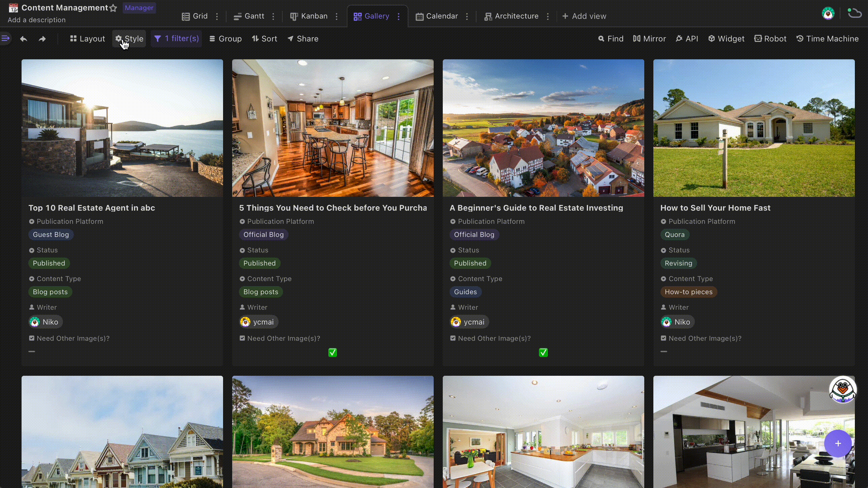Add a new record with plus button

(838, 443)
